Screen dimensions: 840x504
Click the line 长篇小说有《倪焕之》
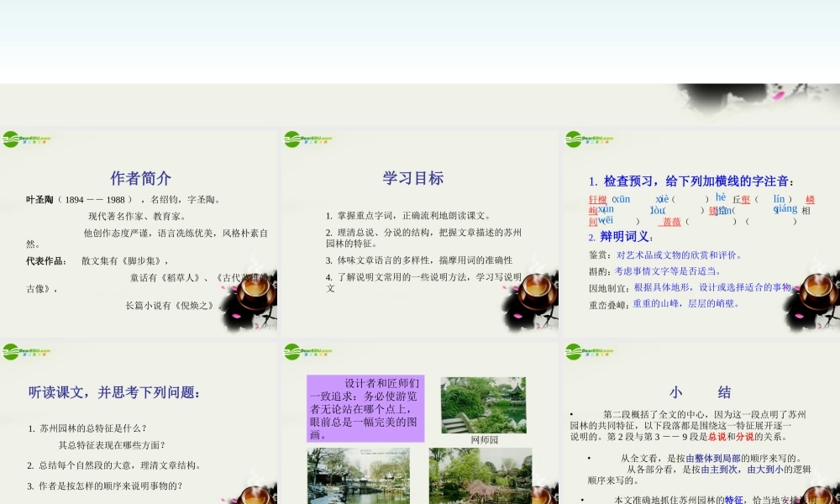pyautogui.click(x=174, y=306)
